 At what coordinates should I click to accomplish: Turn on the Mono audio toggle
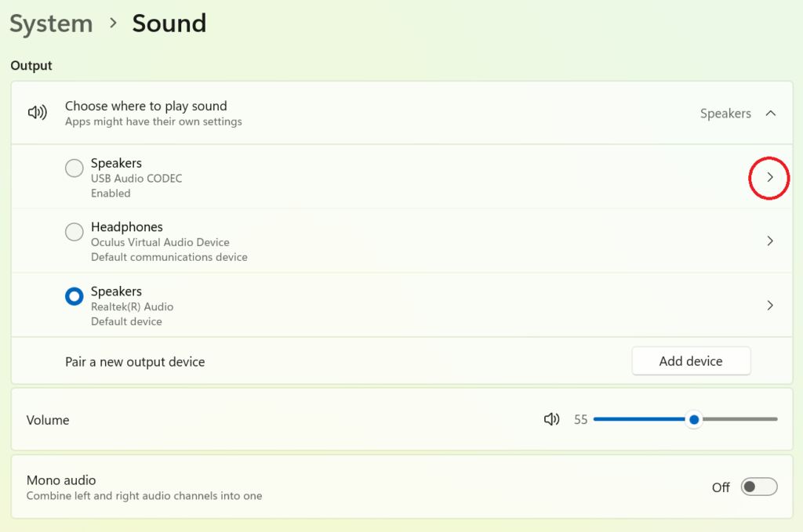coord(759,487)
